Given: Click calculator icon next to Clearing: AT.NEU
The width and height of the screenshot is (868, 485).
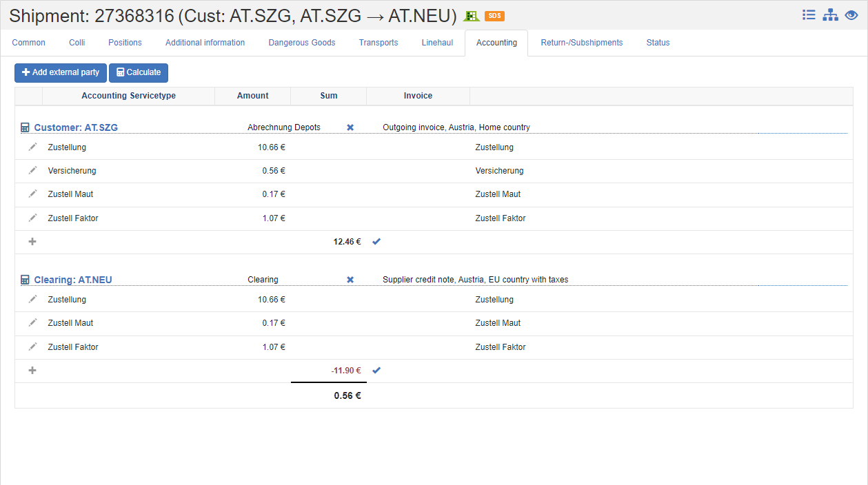Looking at the screenshot, I should (26, 280).
